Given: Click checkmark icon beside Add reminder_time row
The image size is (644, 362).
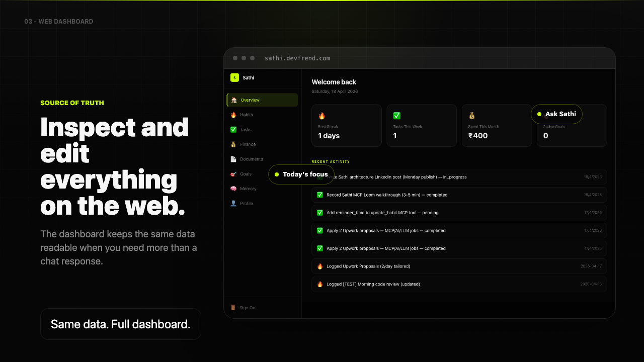Looking at the screenshot, I should click(320, 213).
